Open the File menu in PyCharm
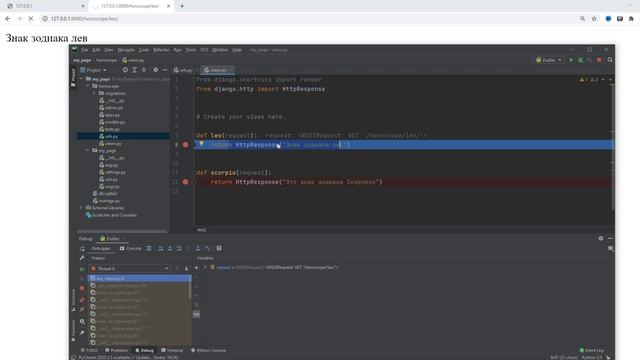Image resolution: width=640 pixels, height=360 pixels. pyautogui.click(x=84, y=50)
